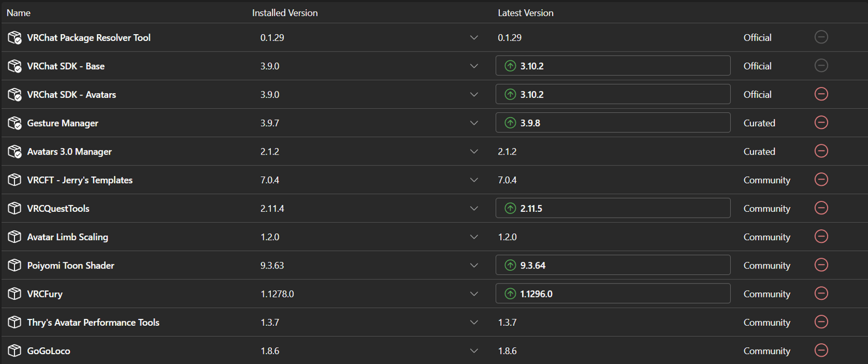868x364 pixels.
Task: Click the Thry's Avatar Performance Tools remove icon
Action: tap(821, 322)
